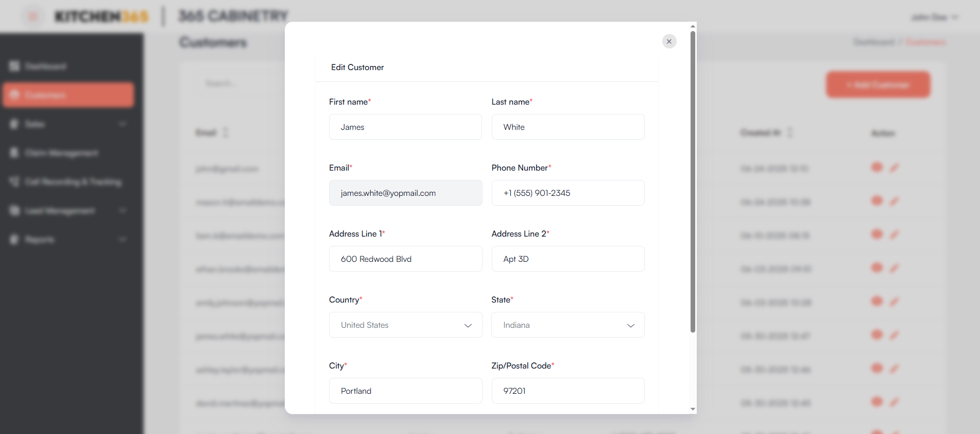
Task: Click the modal scrollbar thumb
Action: [693, 181]
